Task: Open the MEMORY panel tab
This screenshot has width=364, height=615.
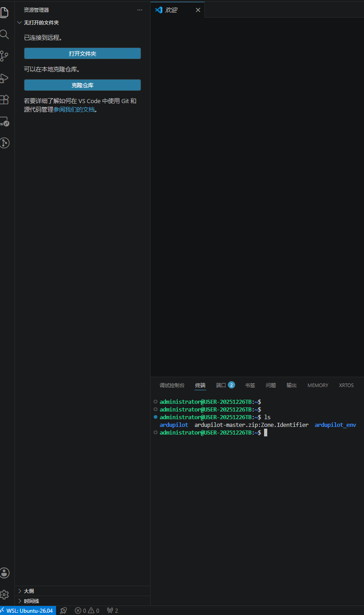Action: pos(318,385)
